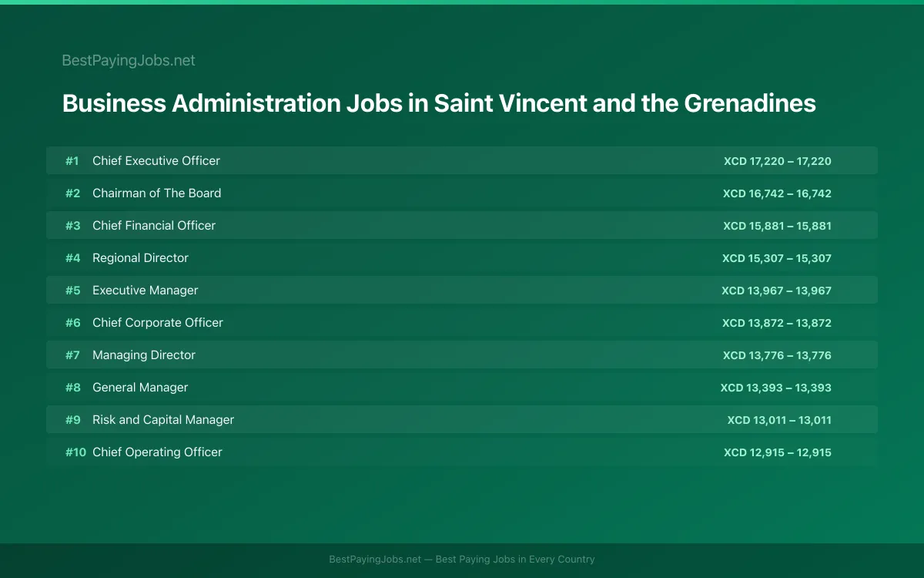Select the Chief Operating Officer job title
Image resolution: width=924 pixels, height=578 pixels.
click(157, 452)
